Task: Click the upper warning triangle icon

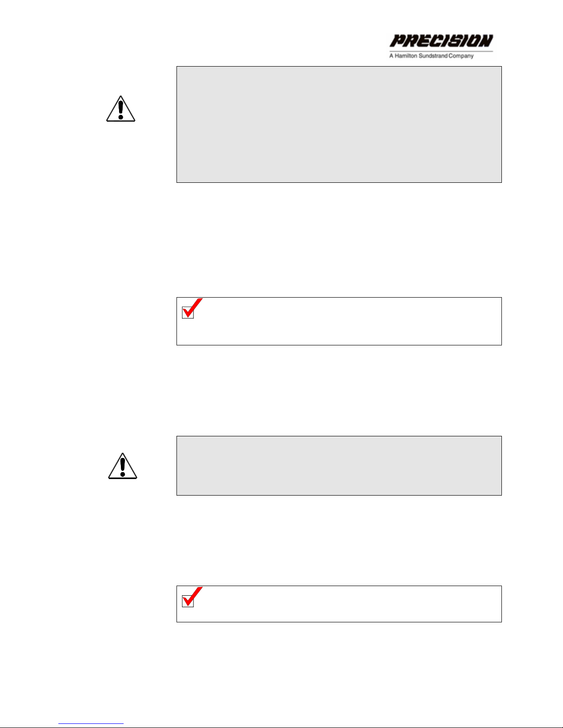Action: [x=120, y=109]
